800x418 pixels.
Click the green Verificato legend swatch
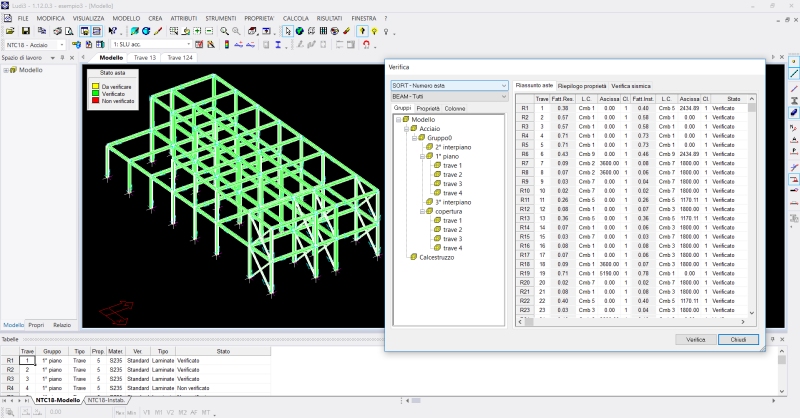pos(96,94)
